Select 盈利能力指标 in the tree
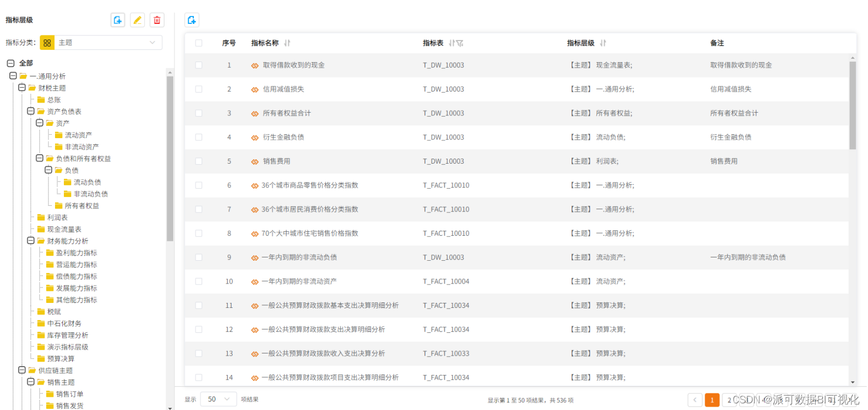The width and height of the screenshot is (868, 410). [77, 253]
